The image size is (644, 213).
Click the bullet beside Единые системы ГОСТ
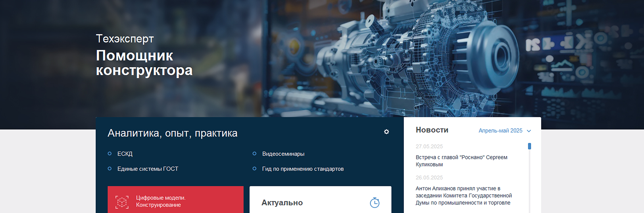point(110,169)
